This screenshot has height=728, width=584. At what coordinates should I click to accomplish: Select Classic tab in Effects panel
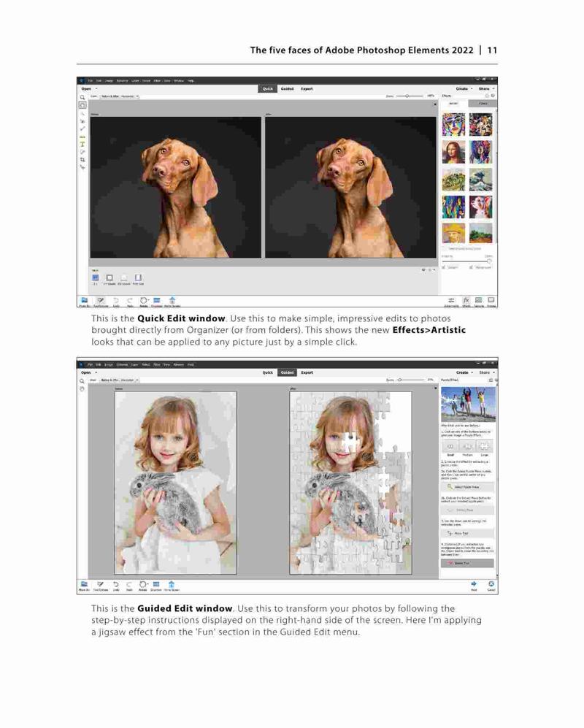point(483,104)
